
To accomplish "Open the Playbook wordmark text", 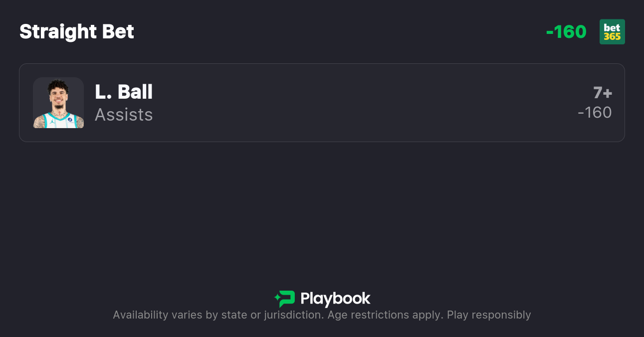I will [x=335, y=299].
